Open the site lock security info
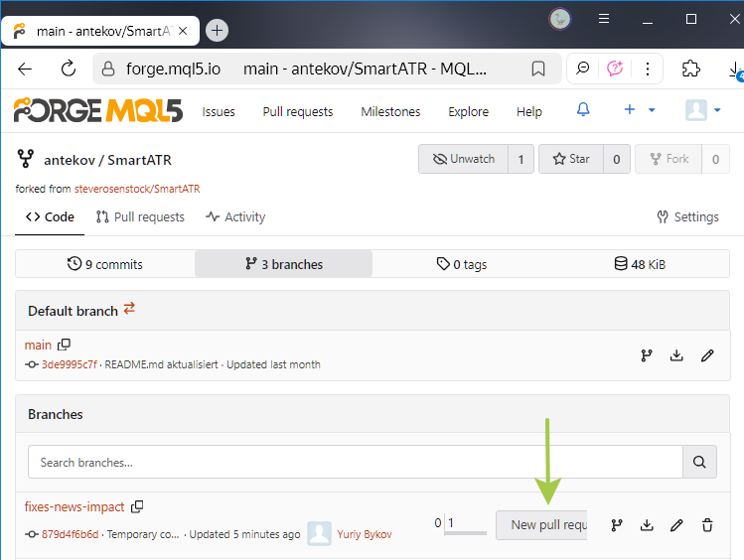744x560 pixels. point(108,69)
